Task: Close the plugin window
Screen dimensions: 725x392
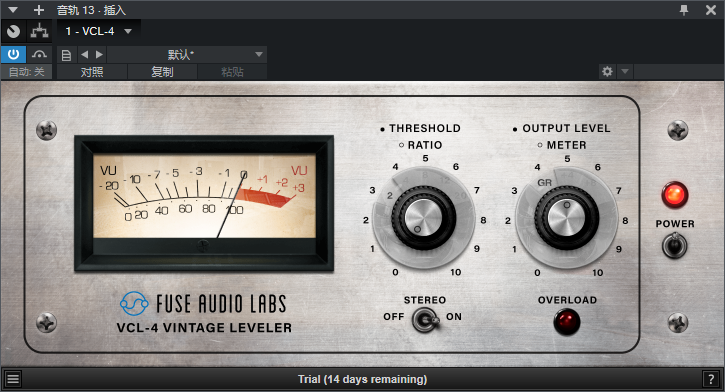Action: point(711,10)
